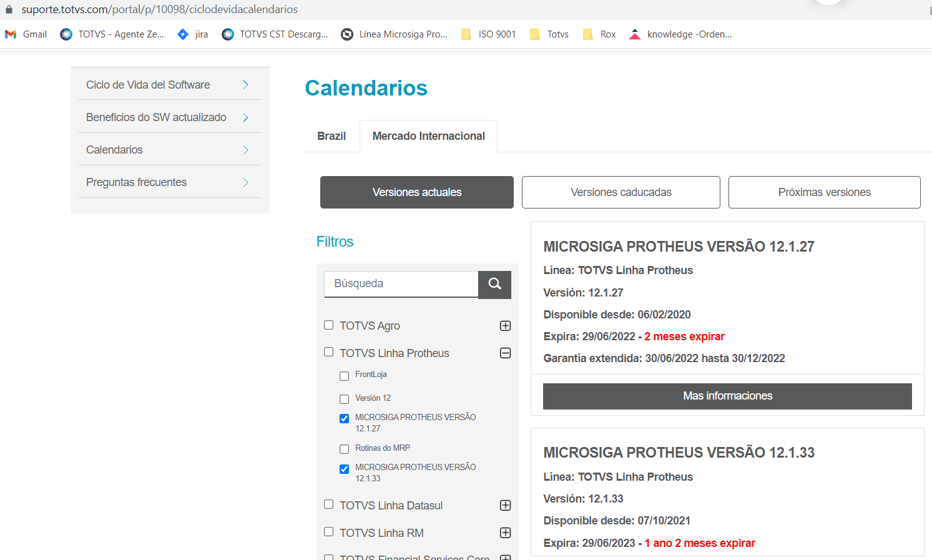Uncheck MICROSIGA PROTHEUS VERSÃO 12.1.33 filter
Screen dimensions: 932x560
pos(344,469)
